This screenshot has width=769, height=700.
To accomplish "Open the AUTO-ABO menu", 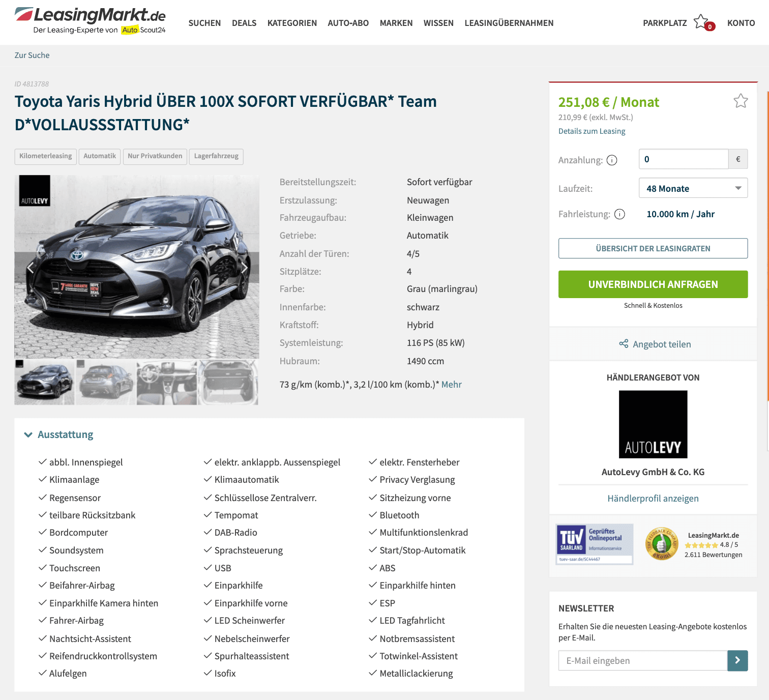I will tap(348, 23).
